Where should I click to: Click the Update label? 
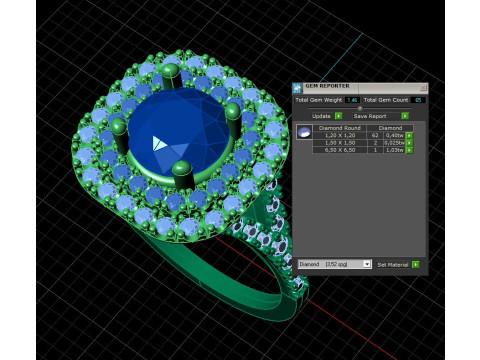(x=321, y=116)
